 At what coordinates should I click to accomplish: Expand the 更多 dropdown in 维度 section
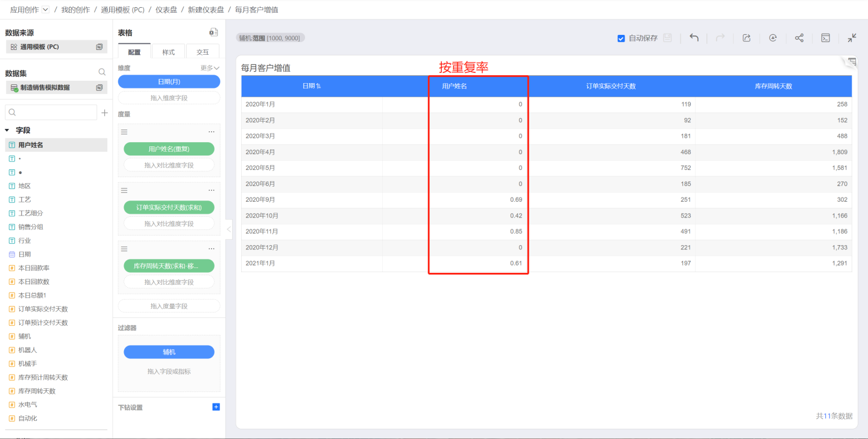click(x=210, y=68)
